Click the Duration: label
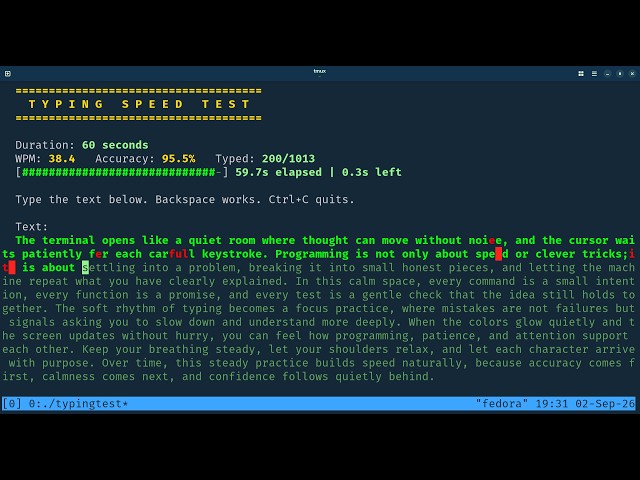The height and width of the screenshot is (480, 640). (x=45, y=145)
